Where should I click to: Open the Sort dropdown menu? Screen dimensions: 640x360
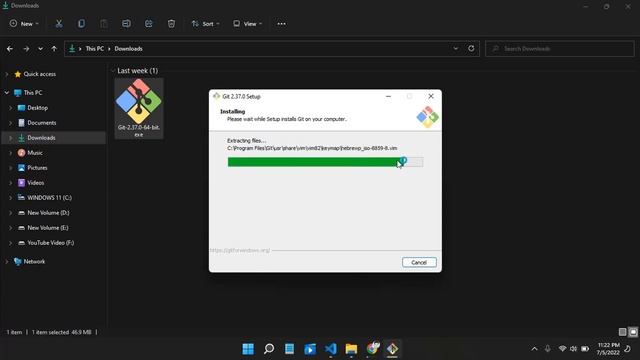205,24
